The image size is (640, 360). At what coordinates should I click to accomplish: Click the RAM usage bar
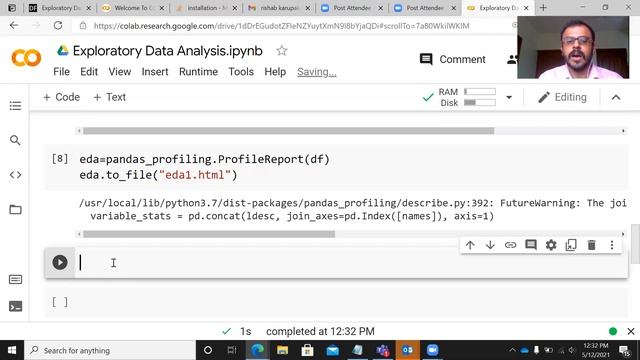[x=480, y=92]
